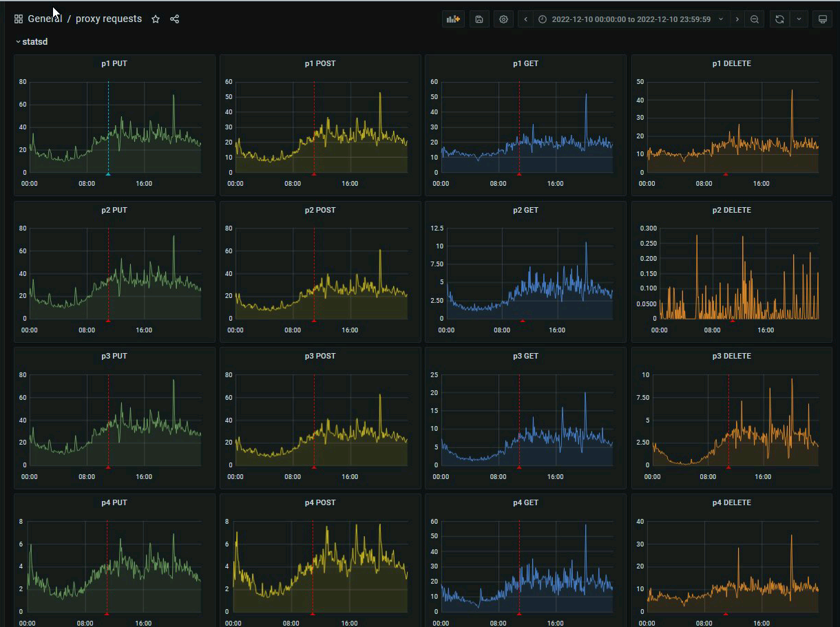Open the refresh interval dropdown arrow
The height and width of the screenshot is (627, 840).
coord(799,19)
